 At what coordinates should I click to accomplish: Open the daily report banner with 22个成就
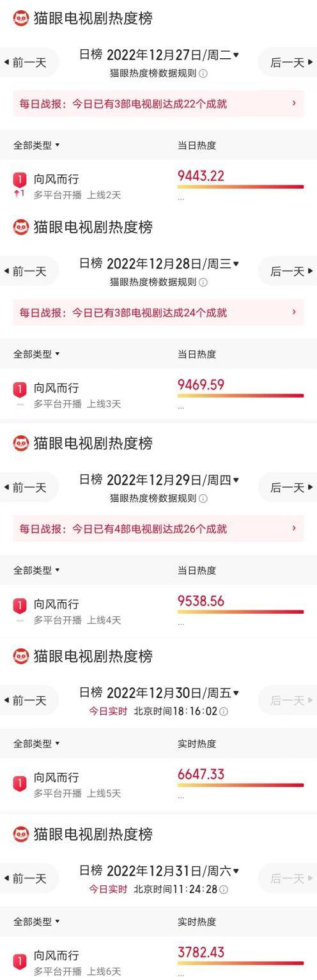(158, 104)
